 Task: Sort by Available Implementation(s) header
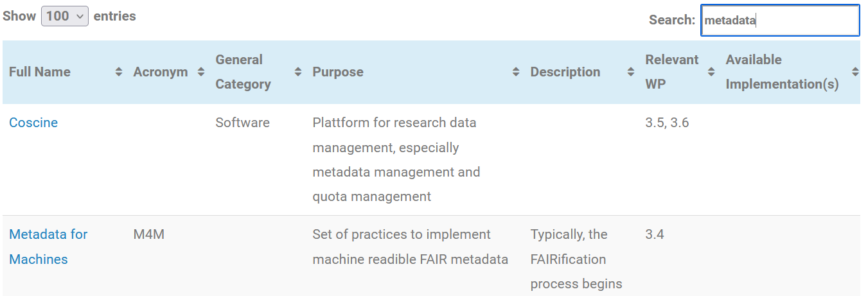pos(782,72)
